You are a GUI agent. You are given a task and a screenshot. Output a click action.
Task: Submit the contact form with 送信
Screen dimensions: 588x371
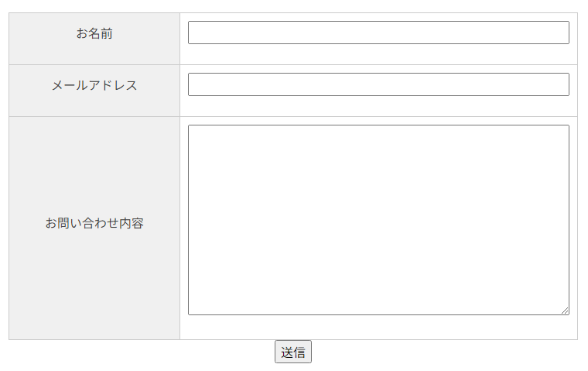pos(293,352)
